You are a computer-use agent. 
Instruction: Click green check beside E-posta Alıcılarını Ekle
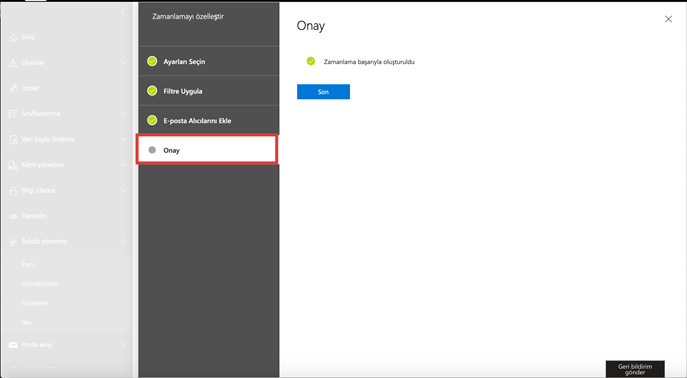pos(152,120)
